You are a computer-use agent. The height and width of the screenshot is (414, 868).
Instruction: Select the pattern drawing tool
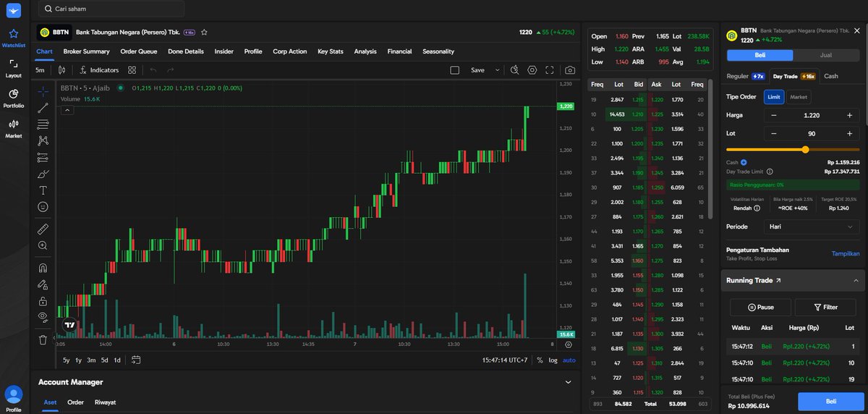pyautogui.click(x=43, y=140)
